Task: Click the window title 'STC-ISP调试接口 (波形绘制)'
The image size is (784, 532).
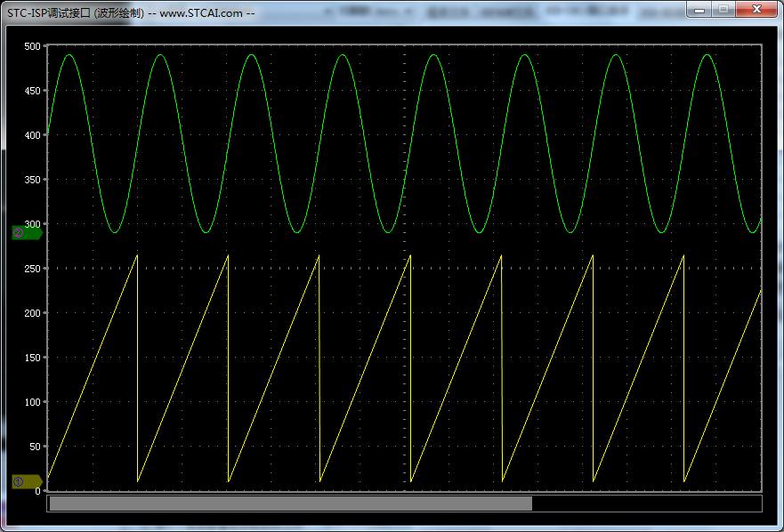Action: tap(76, 13)
